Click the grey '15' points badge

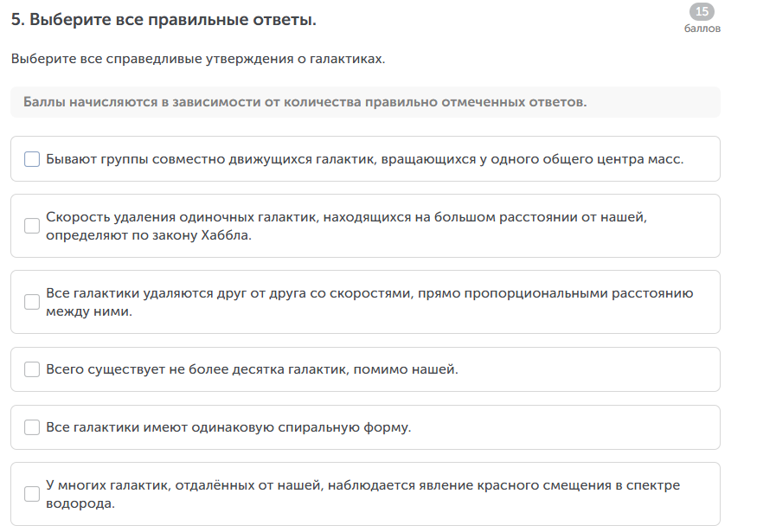coord(702,11)
